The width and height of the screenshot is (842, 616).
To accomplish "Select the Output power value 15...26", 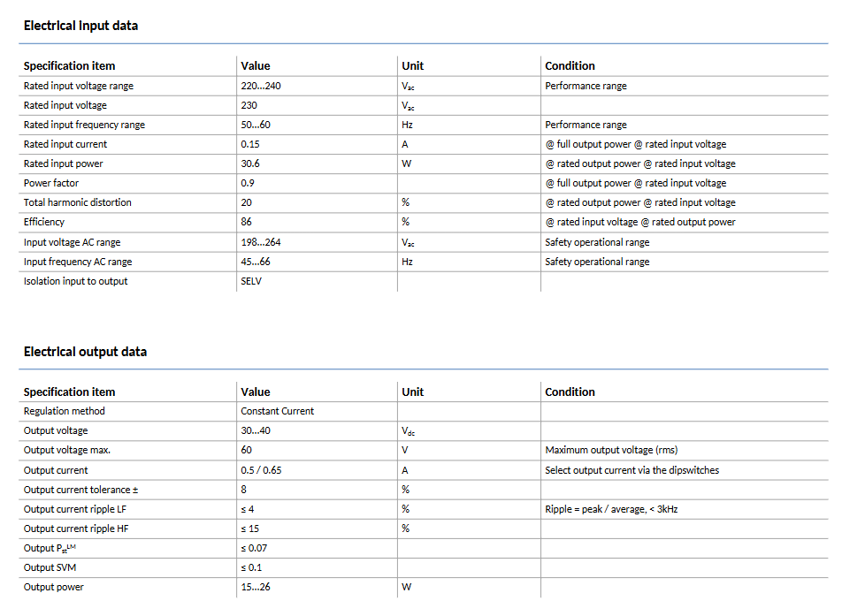I will click(x=255, y=587).
